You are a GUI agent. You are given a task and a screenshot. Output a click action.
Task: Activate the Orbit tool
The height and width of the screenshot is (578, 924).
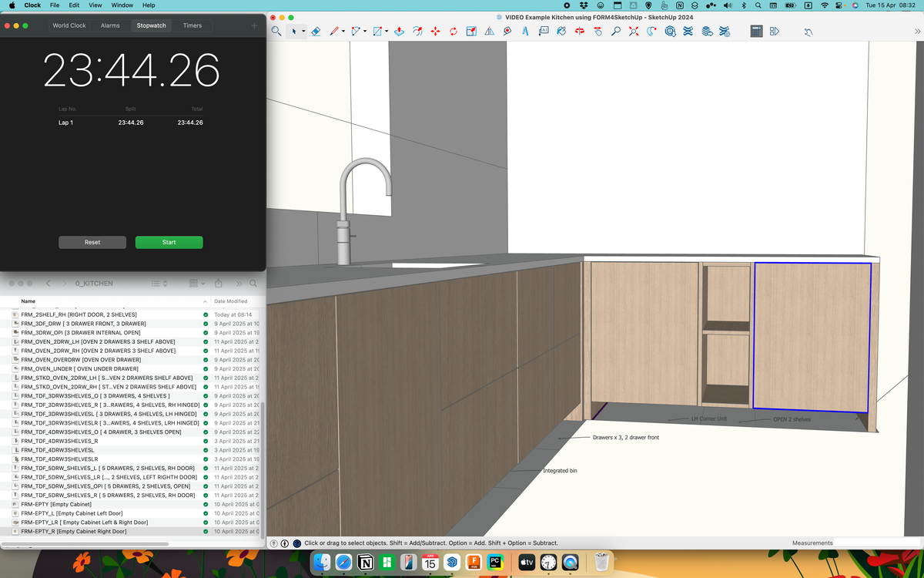click(x=579, y=32)
